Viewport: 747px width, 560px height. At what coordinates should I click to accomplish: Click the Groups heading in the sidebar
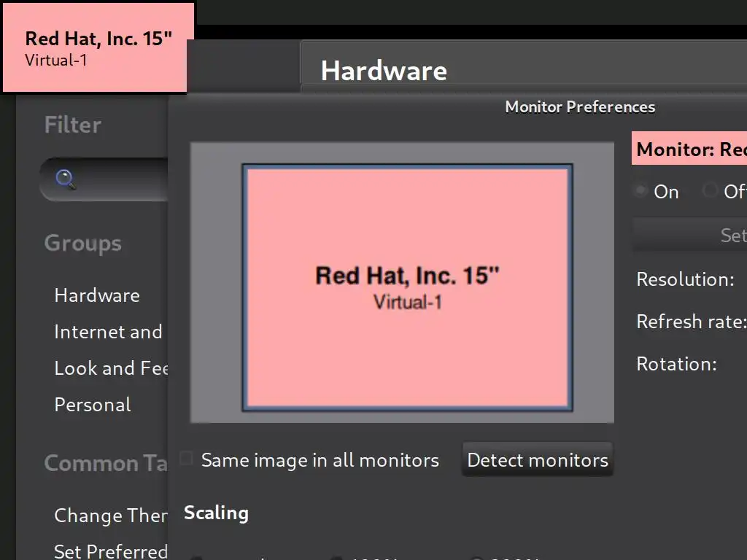pos(83,243)
